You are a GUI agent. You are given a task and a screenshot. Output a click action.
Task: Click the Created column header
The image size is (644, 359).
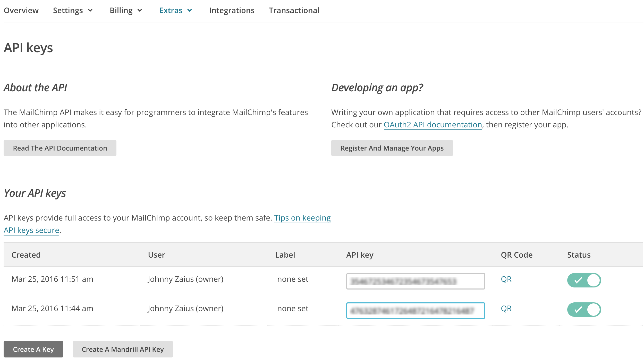coord(26,255)
